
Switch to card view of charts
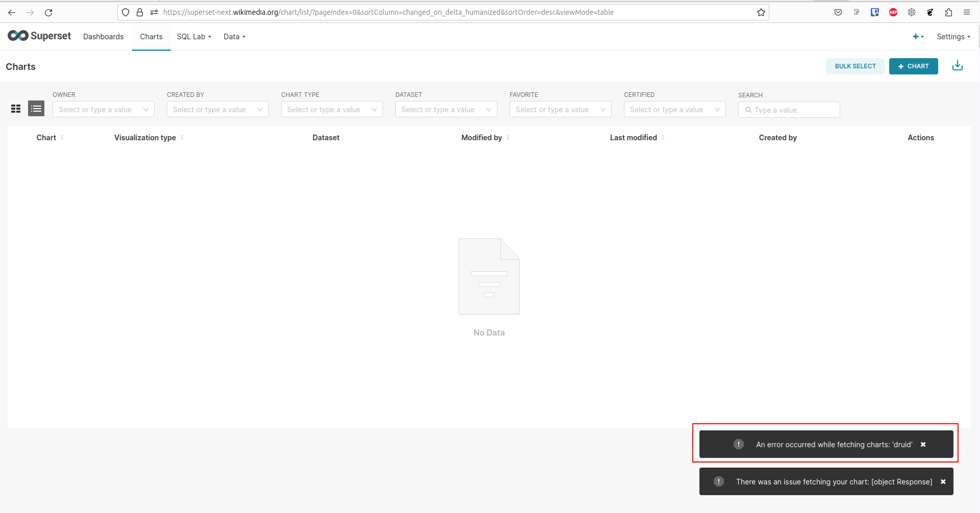16,109
